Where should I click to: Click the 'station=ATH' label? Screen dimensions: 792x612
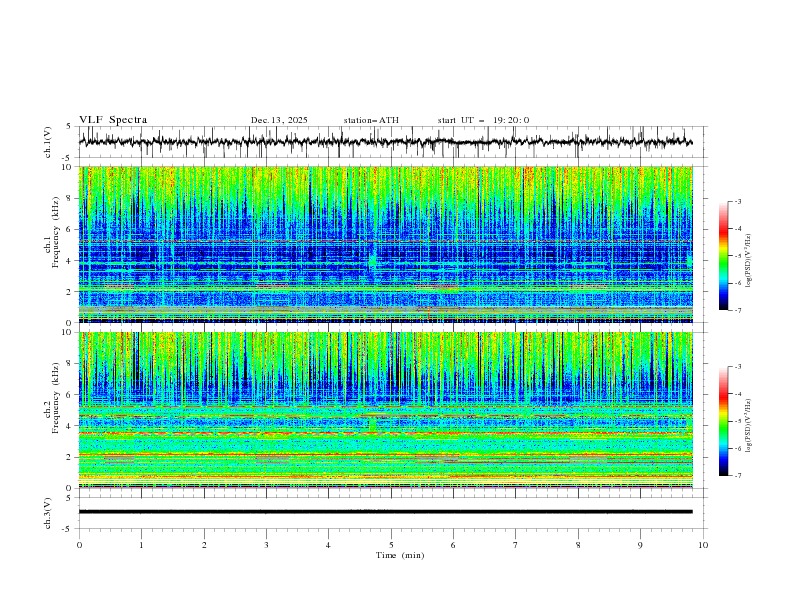pyautogui.click(x=371, y=120)
